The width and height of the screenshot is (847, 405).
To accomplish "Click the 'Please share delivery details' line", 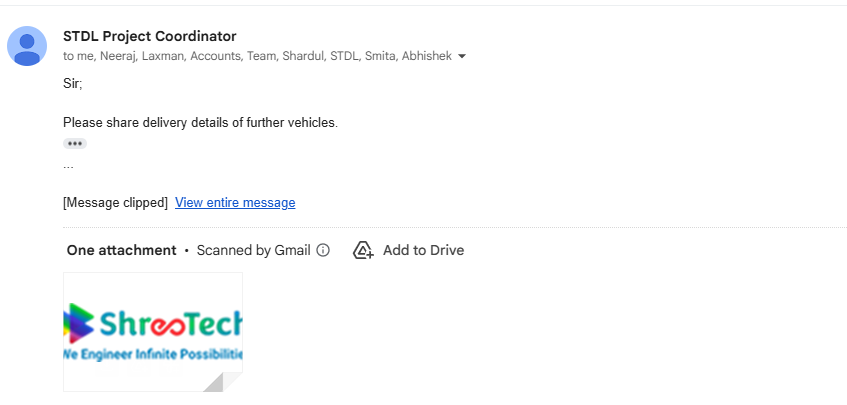I will pos(200,123).
